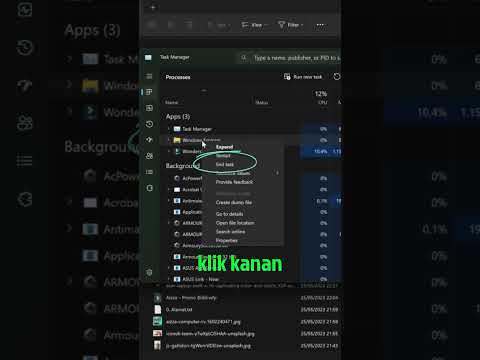Choose Expand in the context menu
Screen dimensions: 480x360
[224, 147]
